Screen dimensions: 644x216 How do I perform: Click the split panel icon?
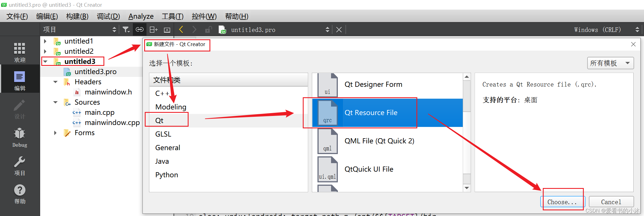[x=154, y=29]
